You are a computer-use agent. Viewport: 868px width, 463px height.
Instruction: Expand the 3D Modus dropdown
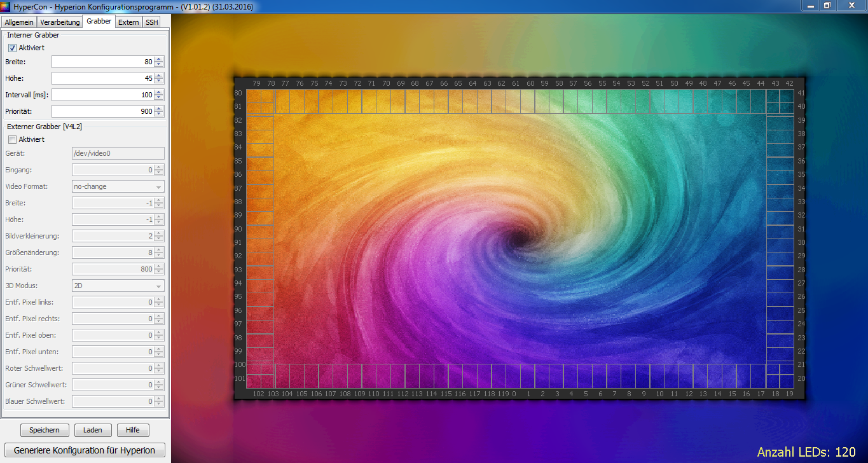pos(118,286)
